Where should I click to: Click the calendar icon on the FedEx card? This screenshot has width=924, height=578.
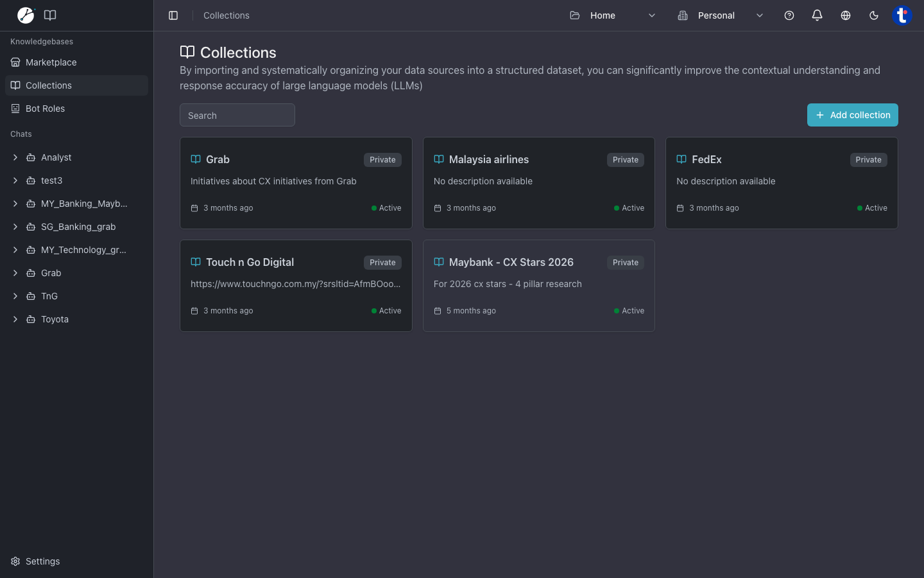coord(680,208)
